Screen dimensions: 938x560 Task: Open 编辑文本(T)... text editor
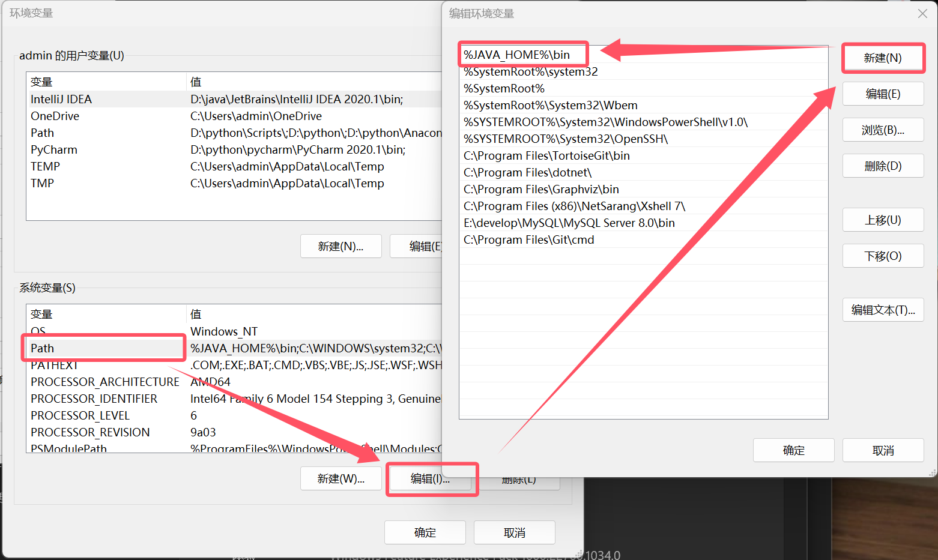883,310
